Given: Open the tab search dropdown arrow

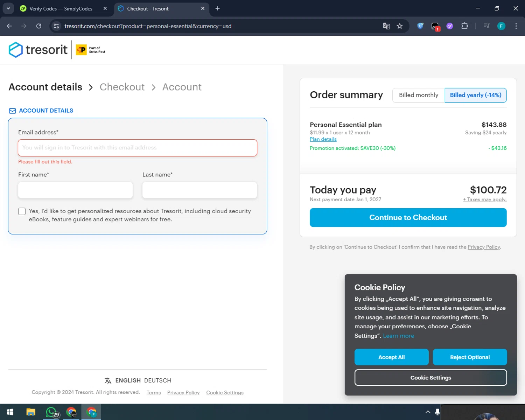Looking at the screenshot, I should [x=8, y=8].
